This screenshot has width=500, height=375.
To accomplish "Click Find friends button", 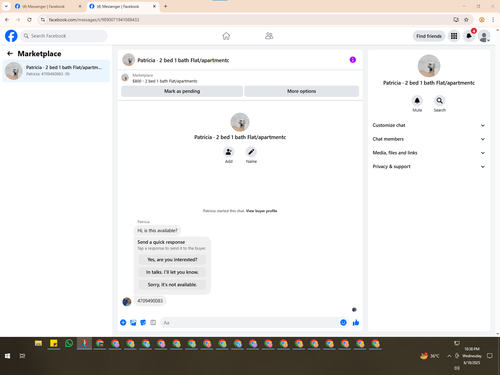I will [429, 36].
